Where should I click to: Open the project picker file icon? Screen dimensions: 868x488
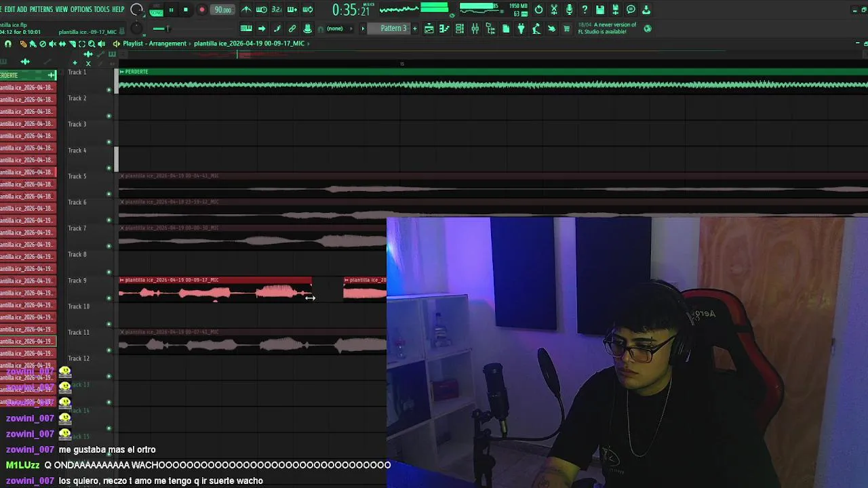(x=506, y=28)
